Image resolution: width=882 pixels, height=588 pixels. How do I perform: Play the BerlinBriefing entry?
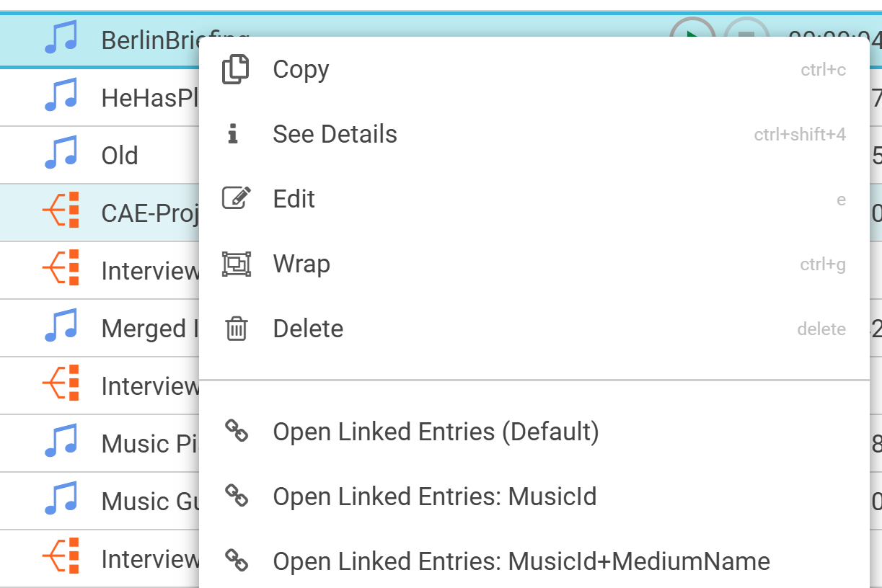pos(691,32)
